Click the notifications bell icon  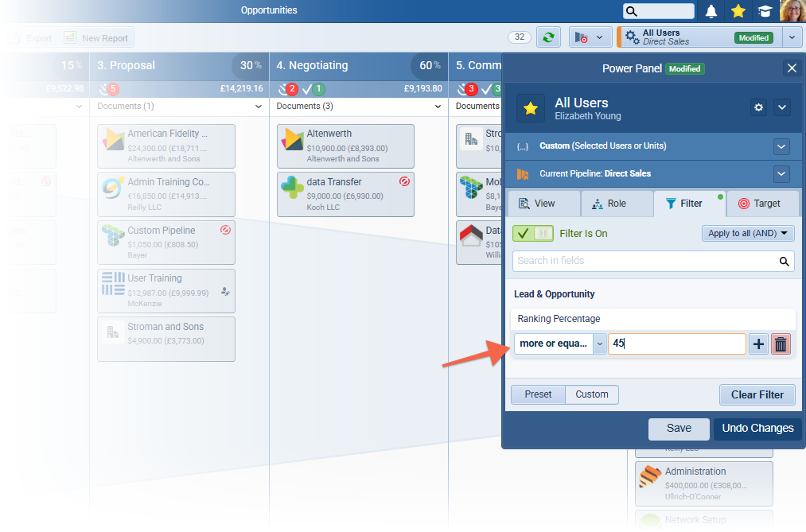tap(711, 11)
